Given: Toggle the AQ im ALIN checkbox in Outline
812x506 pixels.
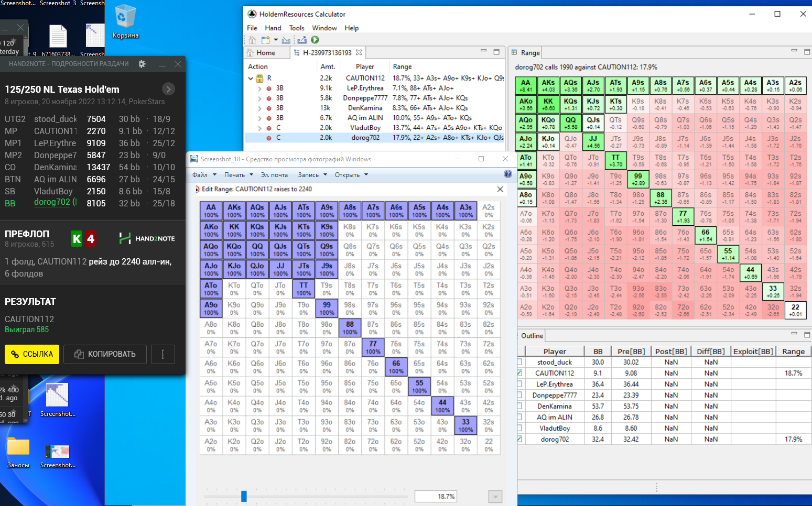Looking at the screenshot, I should (x=519, y=417).
